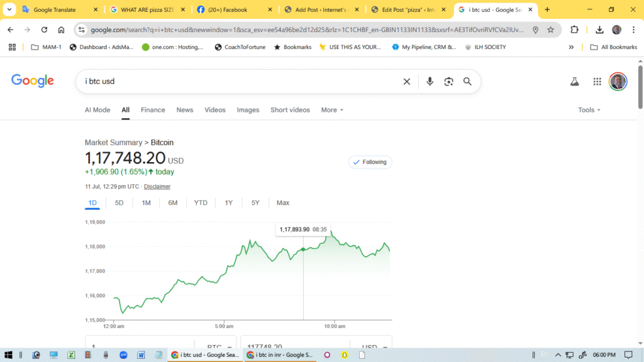Viewport: 644px width, 362px height.
Task: Select the Images search tab
Action: [248, 110]
